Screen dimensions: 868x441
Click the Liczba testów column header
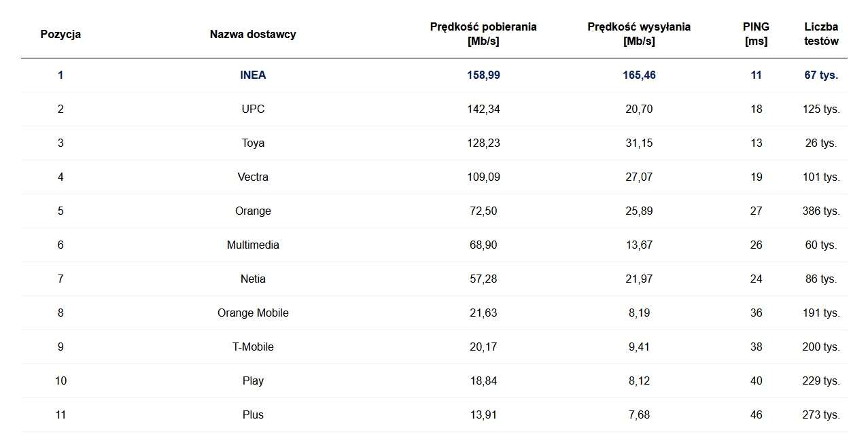(x=821, y=34)
